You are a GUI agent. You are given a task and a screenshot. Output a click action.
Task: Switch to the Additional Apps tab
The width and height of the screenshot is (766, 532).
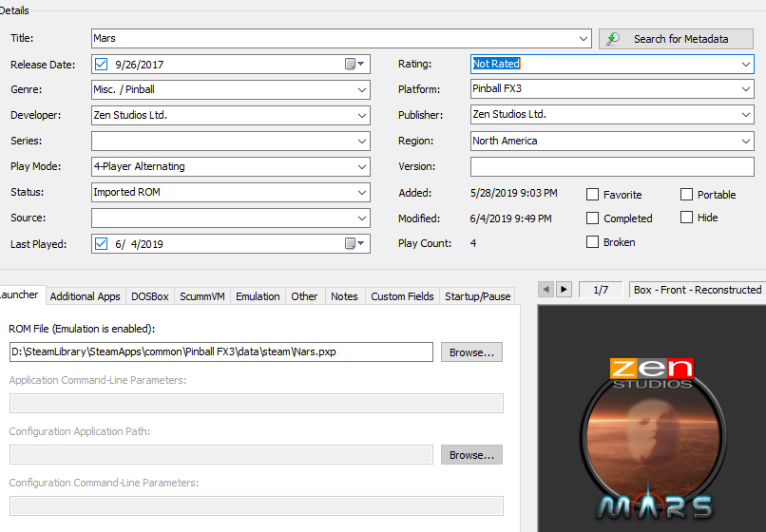85,296
